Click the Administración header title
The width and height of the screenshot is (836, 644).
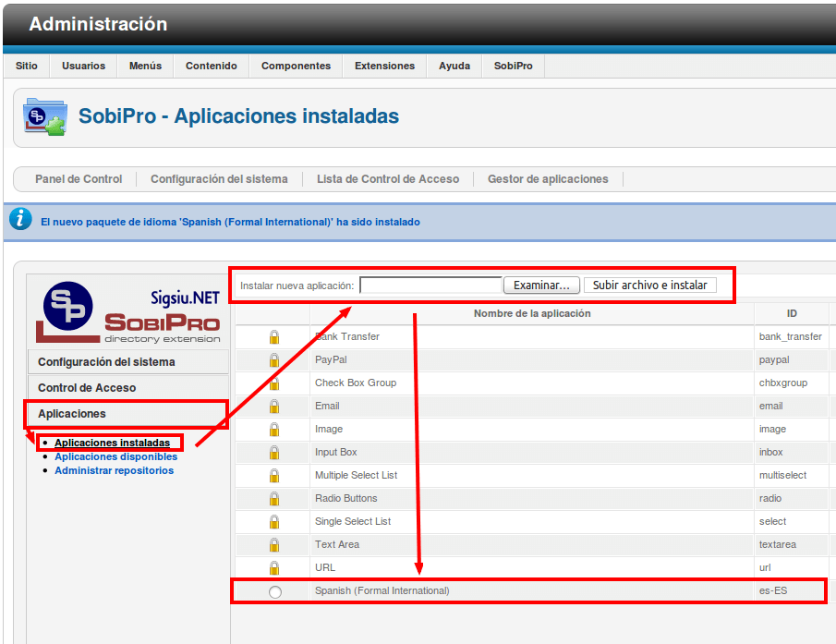pos(98,24)
